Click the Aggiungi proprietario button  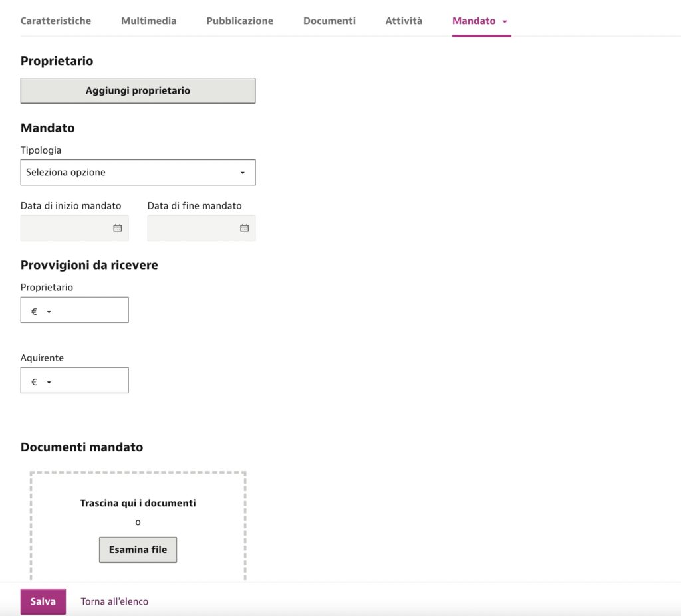point(138,91)
